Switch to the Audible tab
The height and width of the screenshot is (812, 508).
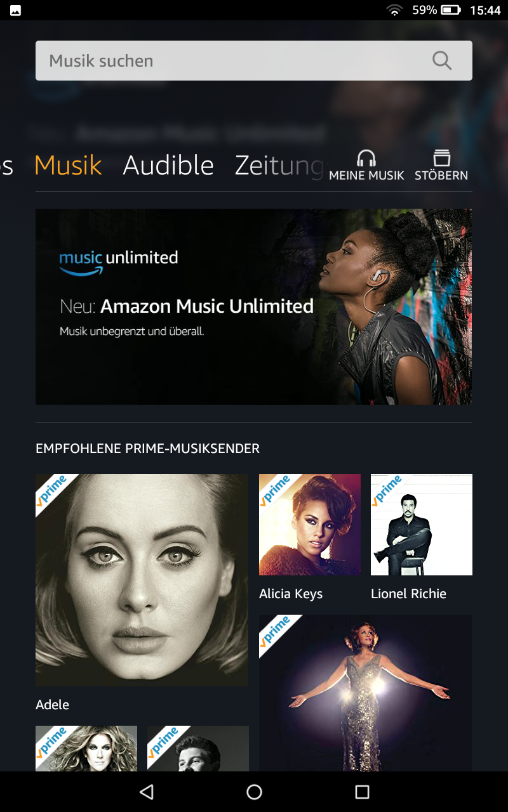[168, 165]
